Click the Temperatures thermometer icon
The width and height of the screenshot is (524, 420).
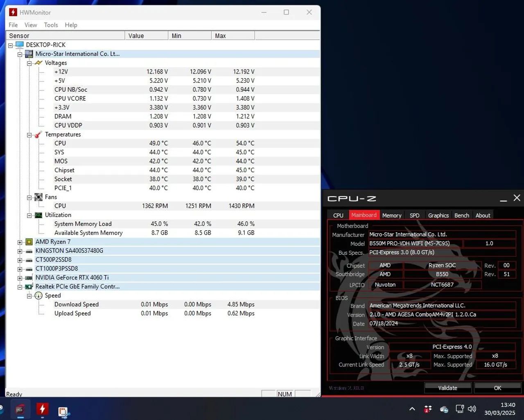click(38, 134)
